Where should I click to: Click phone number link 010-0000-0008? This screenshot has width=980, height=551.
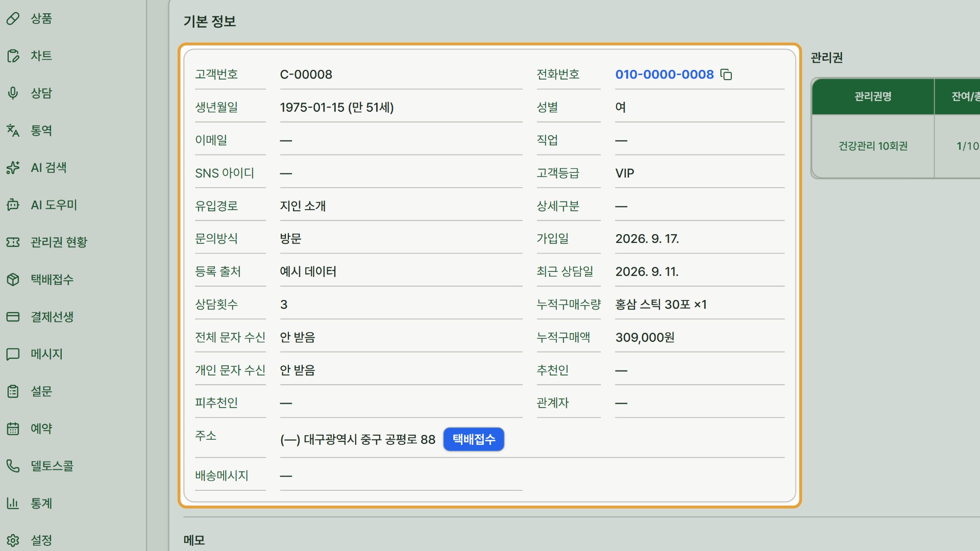664,74
